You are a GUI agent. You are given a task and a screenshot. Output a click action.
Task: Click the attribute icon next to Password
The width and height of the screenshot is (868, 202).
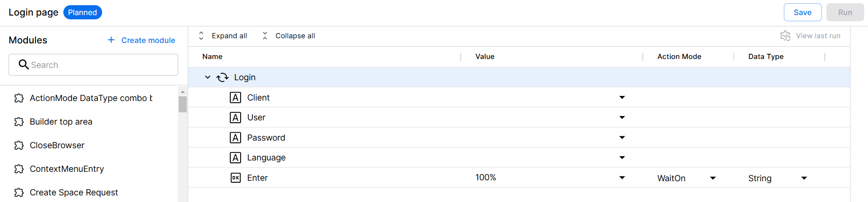click(235, 138)
